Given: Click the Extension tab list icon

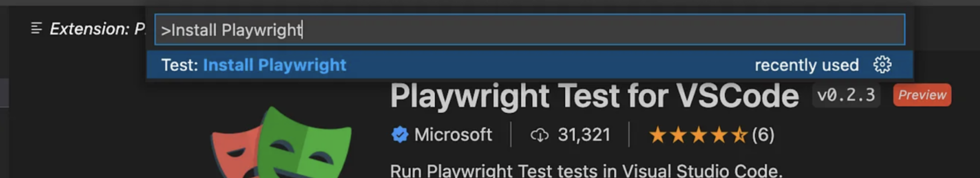Looking at the screenshot, I should pos(36,29).
